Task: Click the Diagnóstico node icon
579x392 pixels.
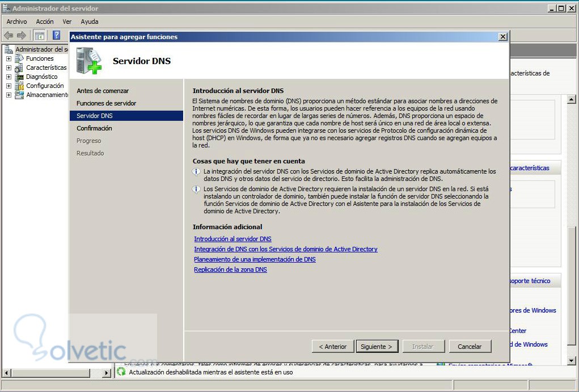Action: 19,77
